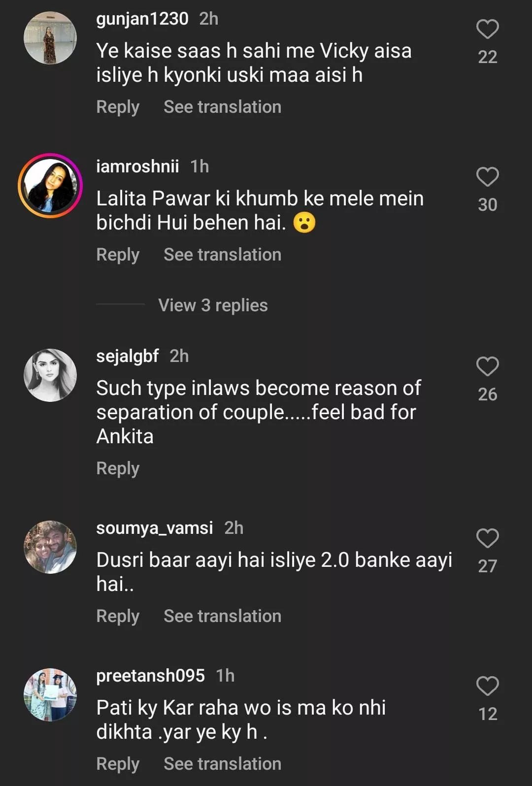Like sejalgbf's comment about inlaws
Screen dimensions: 532x786
pyautogui.click(x=487, y=366)
